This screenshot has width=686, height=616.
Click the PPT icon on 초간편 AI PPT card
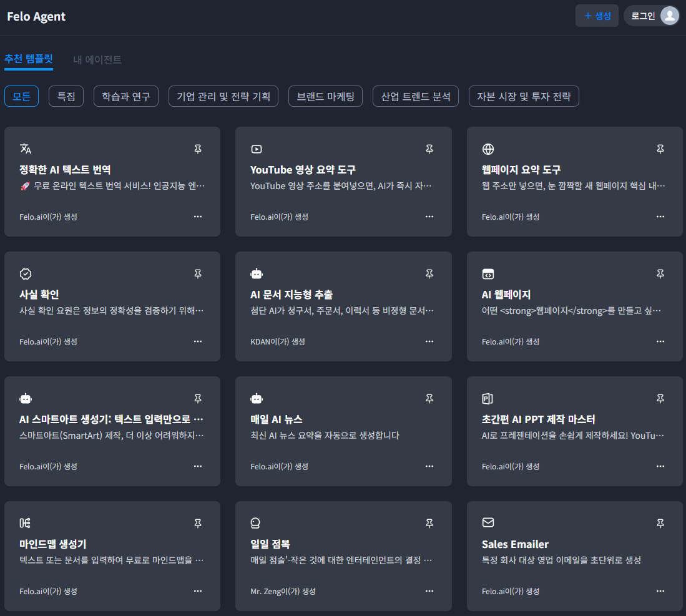coord(488,398)
